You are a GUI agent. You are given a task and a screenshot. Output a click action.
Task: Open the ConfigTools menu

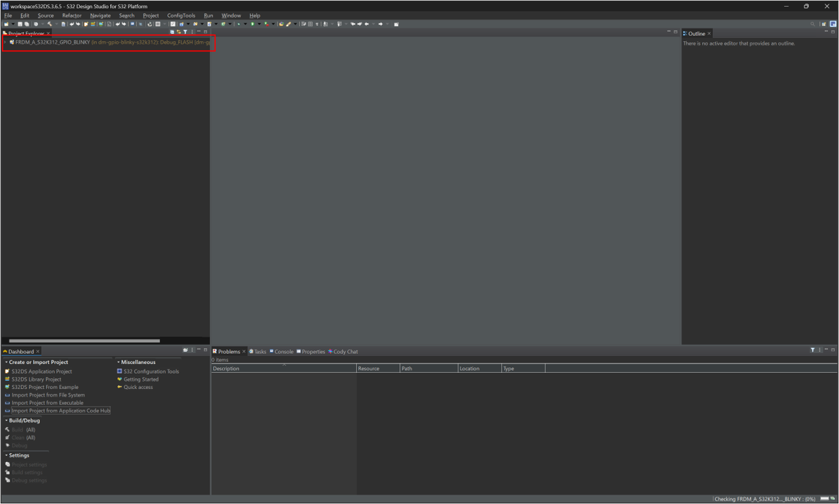[181, 16]
